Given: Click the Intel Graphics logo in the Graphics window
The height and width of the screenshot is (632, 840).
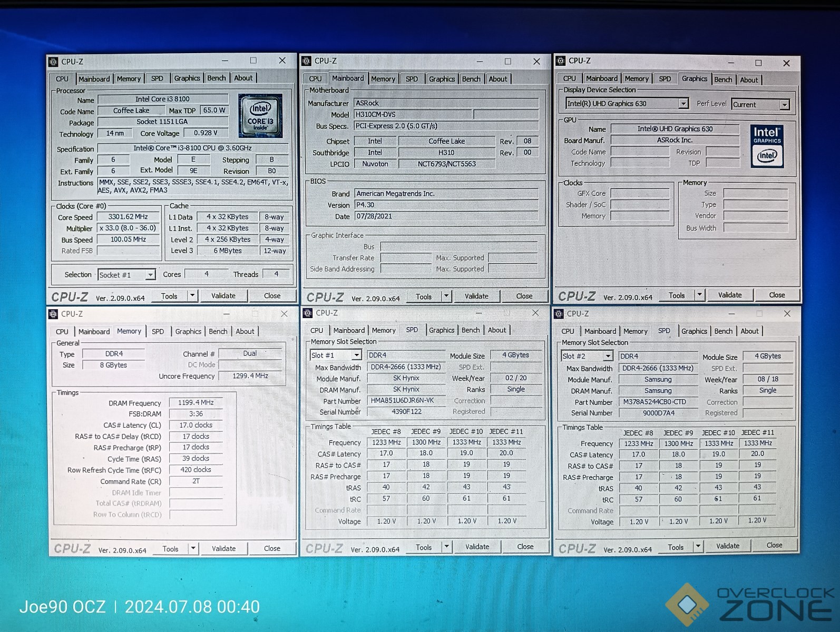Looking at the screenshot, I should (767, 146).
